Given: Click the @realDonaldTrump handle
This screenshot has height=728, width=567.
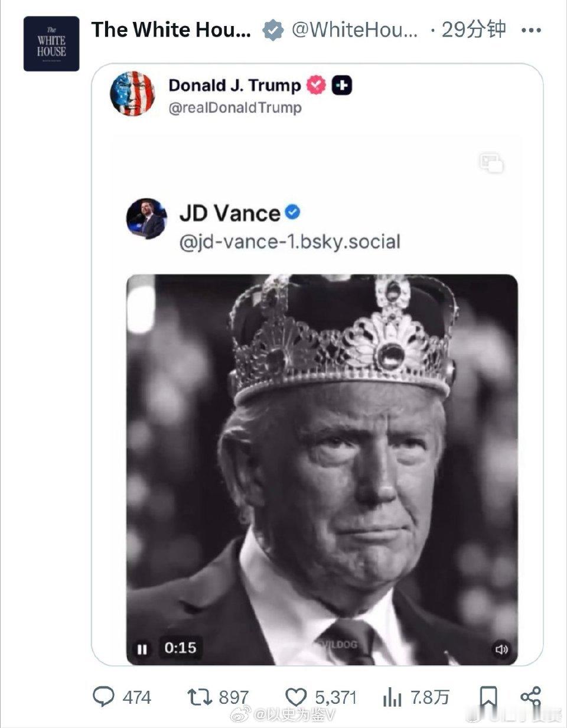Looking at the screenshot, I should coord(235,108).
